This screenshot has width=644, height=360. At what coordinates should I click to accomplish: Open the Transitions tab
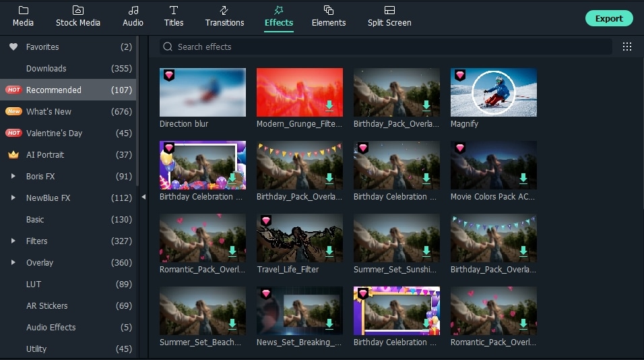[x=225, y=16]
